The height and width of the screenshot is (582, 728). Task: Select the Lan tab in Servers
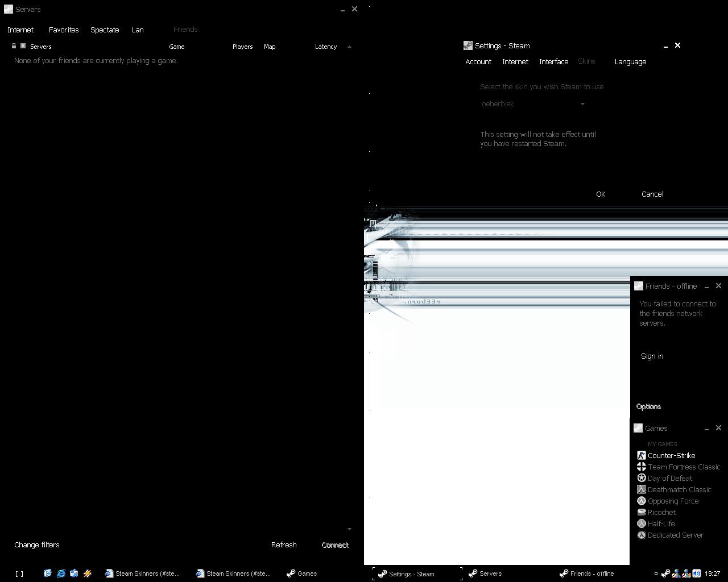[x=138, y=30]
